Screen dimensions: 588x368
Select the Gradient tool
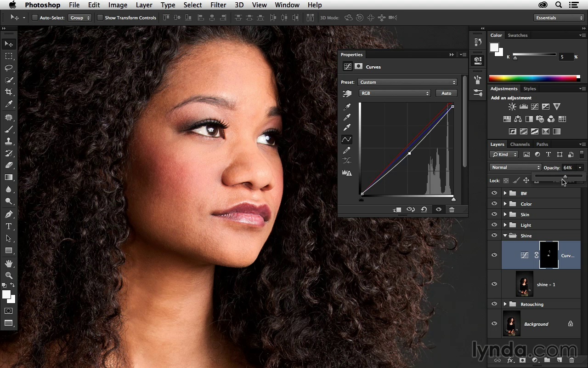coord(9,177)
